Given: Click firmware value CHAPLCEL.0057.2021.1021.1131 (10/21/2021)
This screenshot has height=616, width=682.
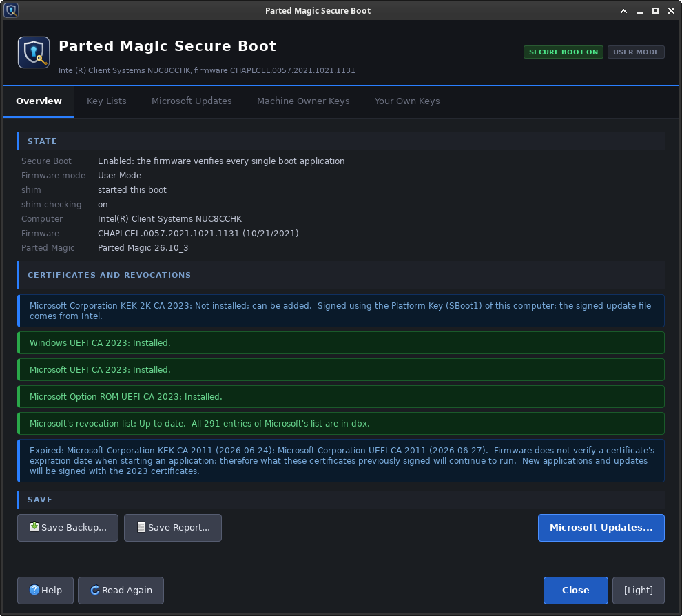Looking at the screenshot, I should (x=198, y=233).
